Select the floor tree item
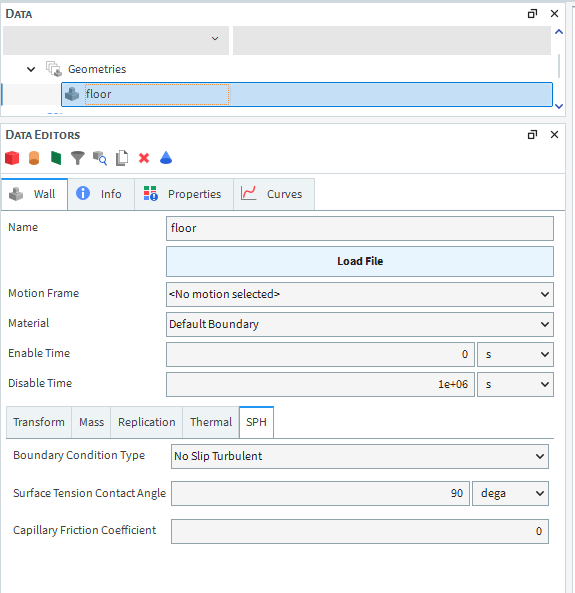575x593 pixels. point(307,94)
